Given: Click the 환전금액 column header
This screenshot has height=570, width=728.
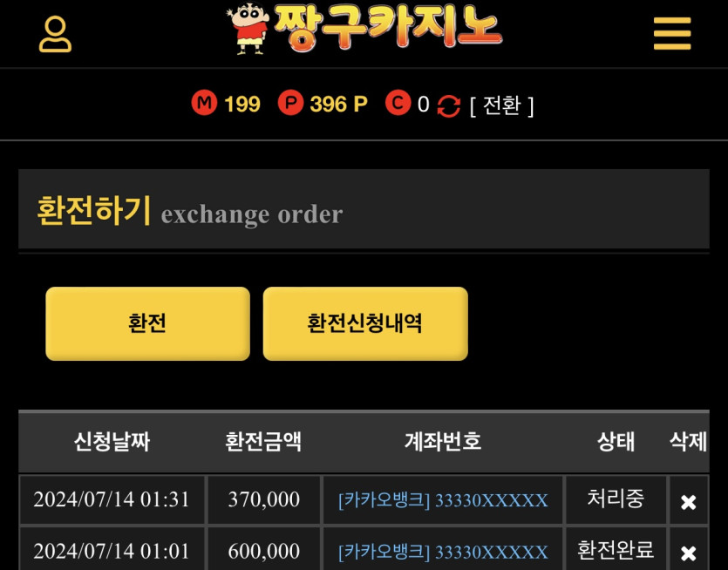Looking at the screenshot, I should click(x=263, y=441).
